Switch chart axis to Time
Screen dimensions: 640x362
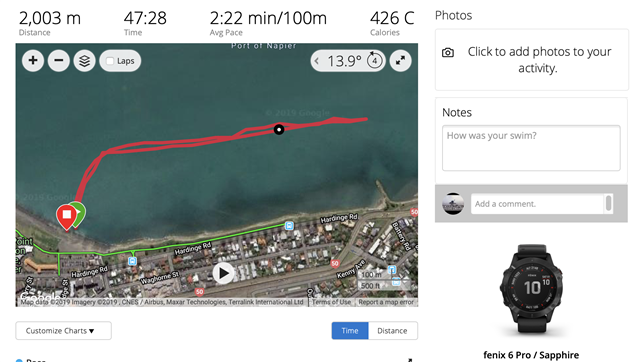pos(350,331)
